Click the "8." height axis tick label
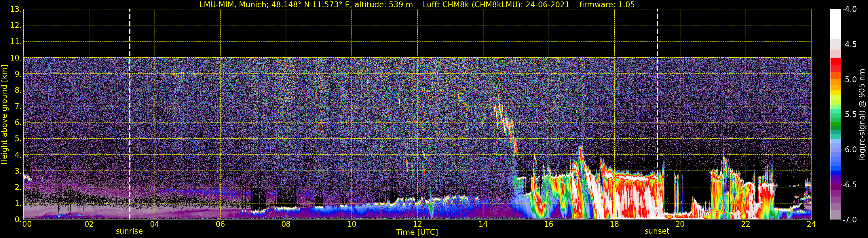 tap(18, 90)
